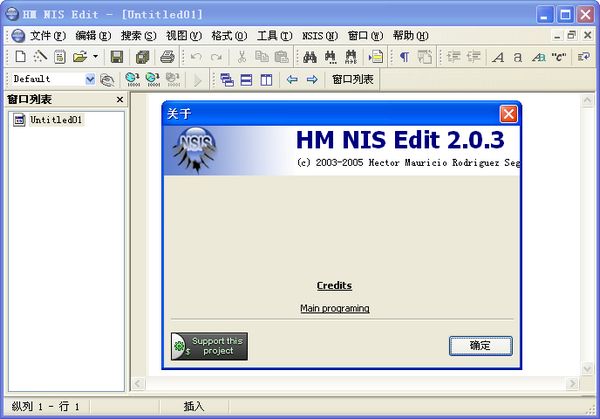Image resolution: width=600 pixels, height=419 pixels.
Task: Open the 文件(F) menu
Action: point(40,35)
